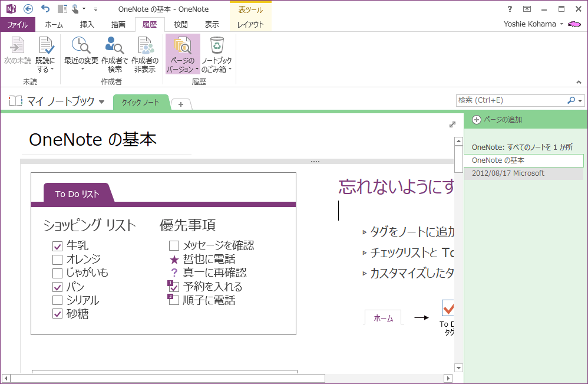Expand the カスタマイズしたタ outline item
The width and height of the screenshot is (588, 384).
click(365, 273)
